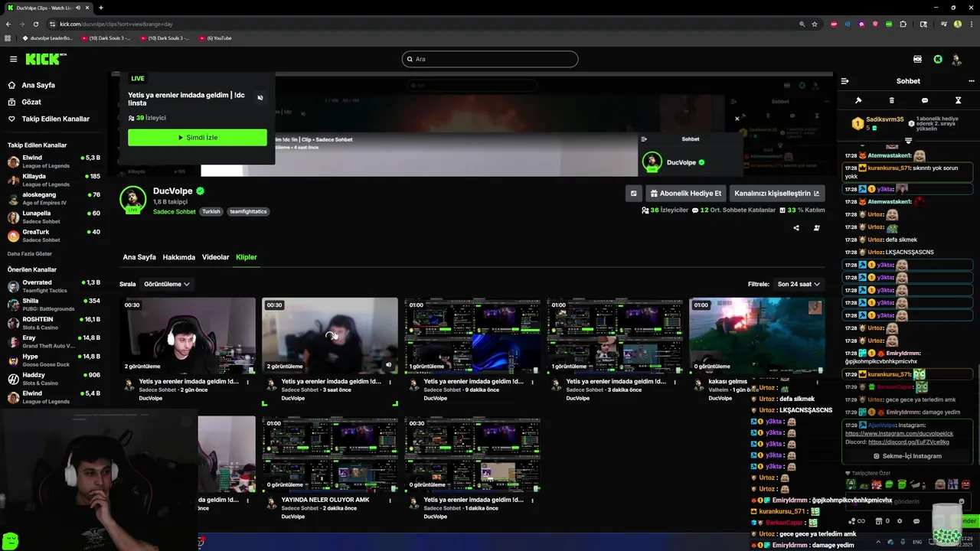Open the 3 dakika önce clip thumbnail
The width and height of the screenshot is (980, 551).
click(615, 336)
